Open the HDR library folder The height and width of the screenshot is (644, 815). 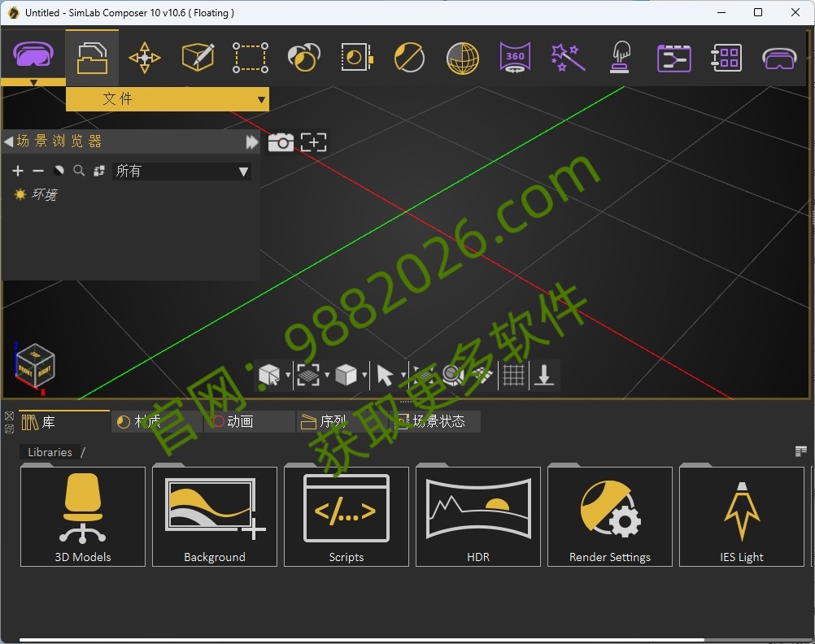[x=478, y=516]
